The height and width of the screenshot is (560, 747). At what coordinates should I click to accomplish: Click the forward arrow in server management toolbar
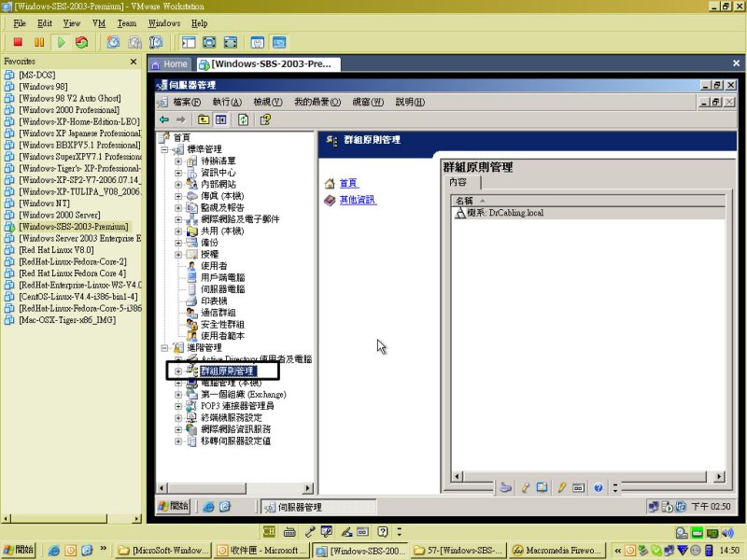coord(180,119)
